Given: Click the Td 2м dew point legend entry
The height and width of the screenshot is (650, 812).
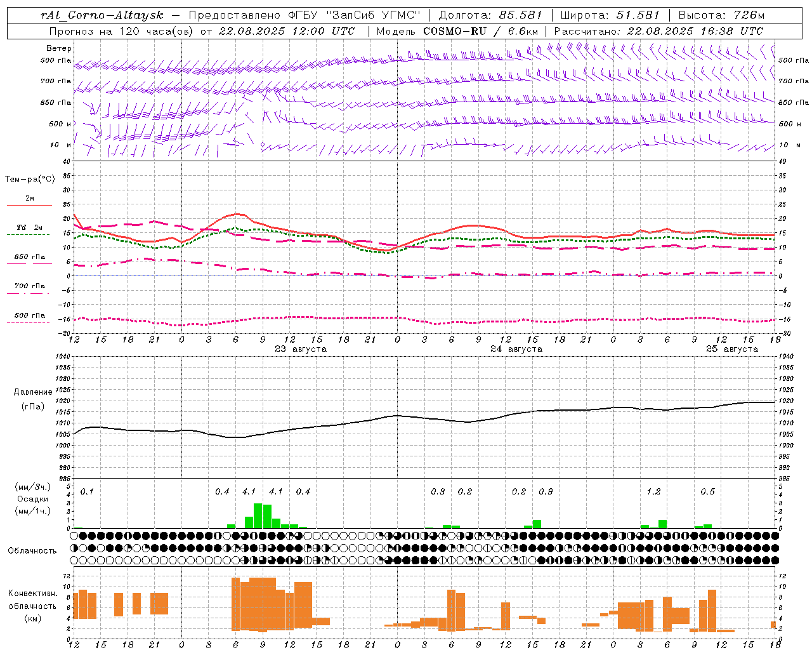Looking at the screenshot, I should point(30,227).
